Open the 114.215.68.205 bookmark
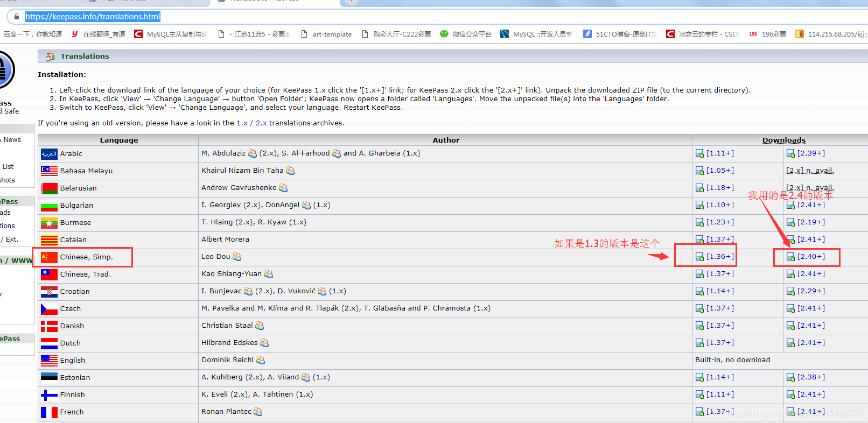The width and height of the screenshot is (868, 423). pos(831,34)
